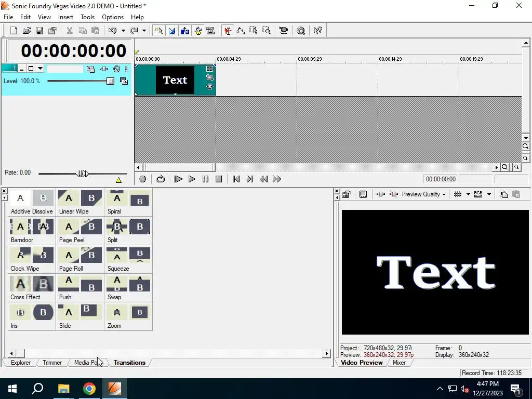Copy preview snapshot to clipboard

503,194
